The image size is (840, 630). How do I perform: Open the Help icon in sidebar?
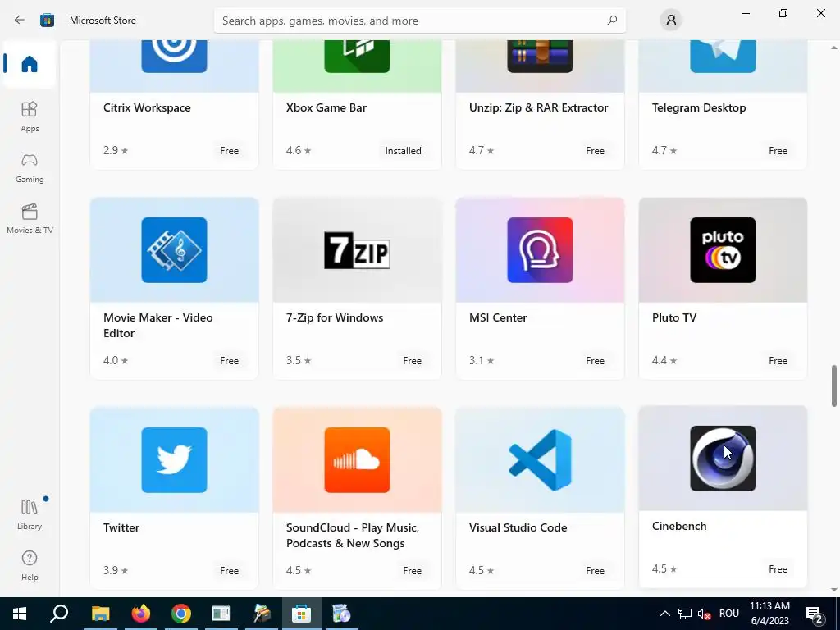click(x=30, y=558)
